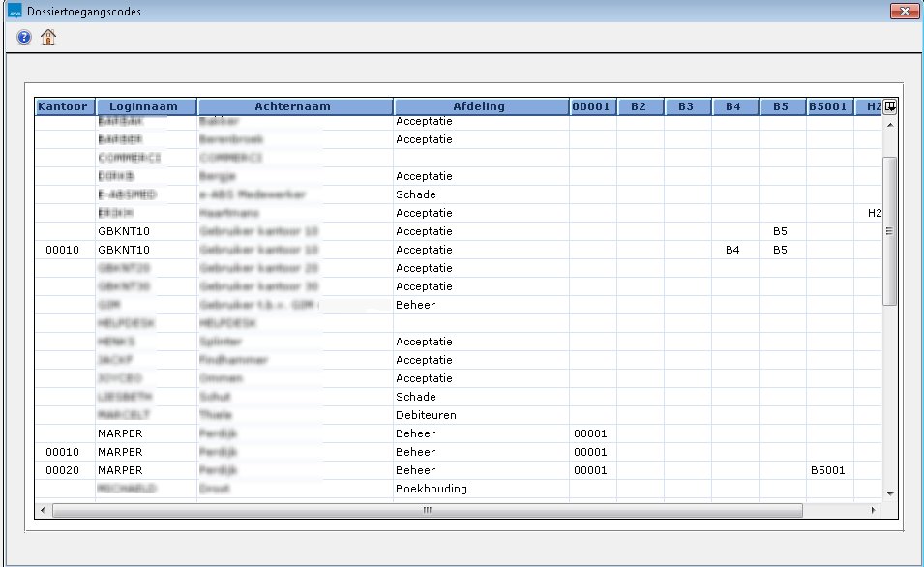Click the vertical scrollbar thumb
The width and height of the screenshot is (924, 567).
(x=890, y=230)
